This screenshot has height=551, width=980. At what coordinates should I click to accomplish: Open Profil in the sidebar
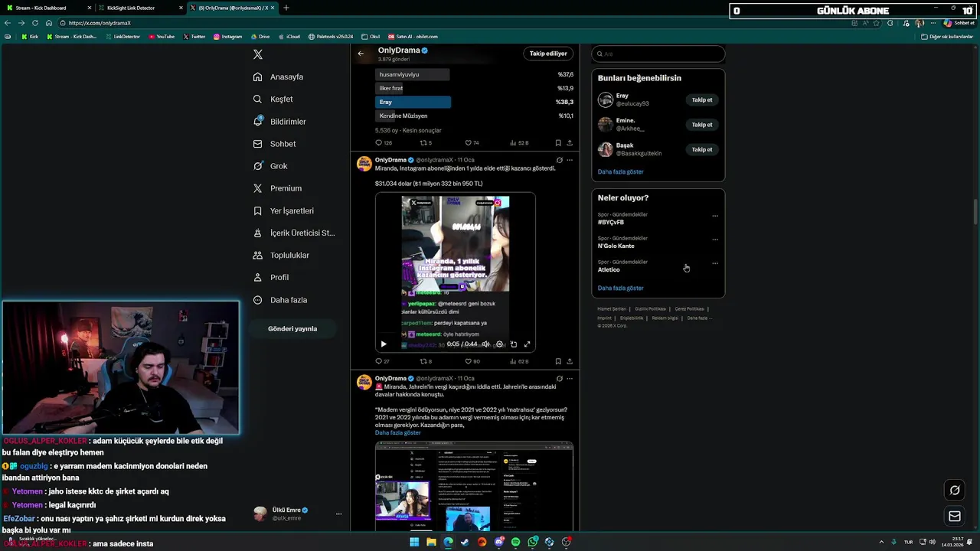[x=271, y=277]
